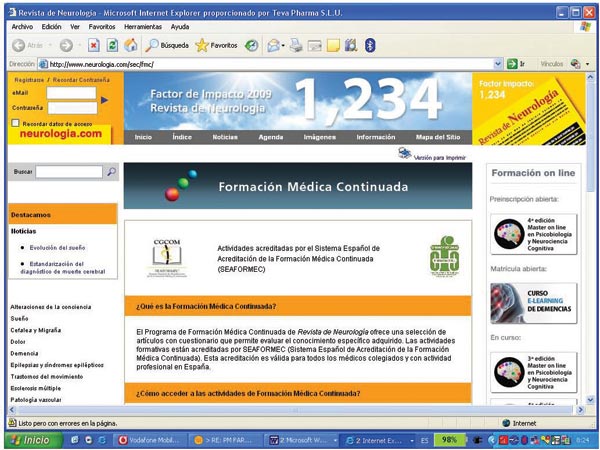Open Versión para Imprimir link
Image resolution: width=600 pixels, height=450 pixels.
click(440, 158)
